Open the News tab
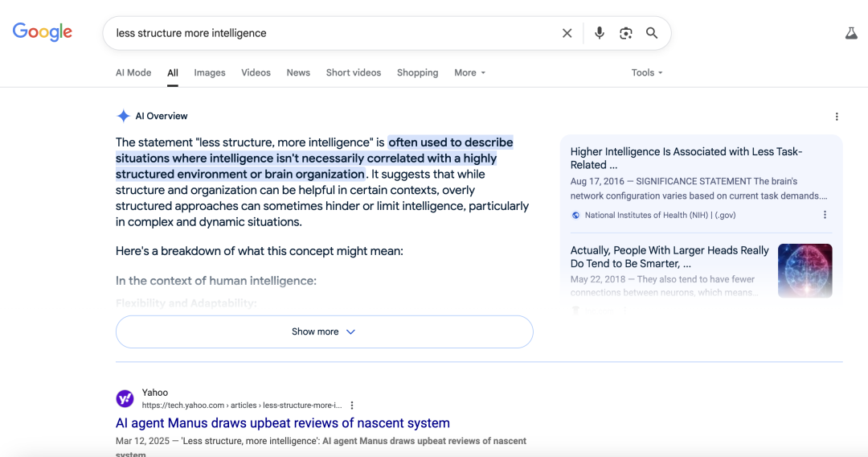The image size is (868, 457). (x=298, y=72)
